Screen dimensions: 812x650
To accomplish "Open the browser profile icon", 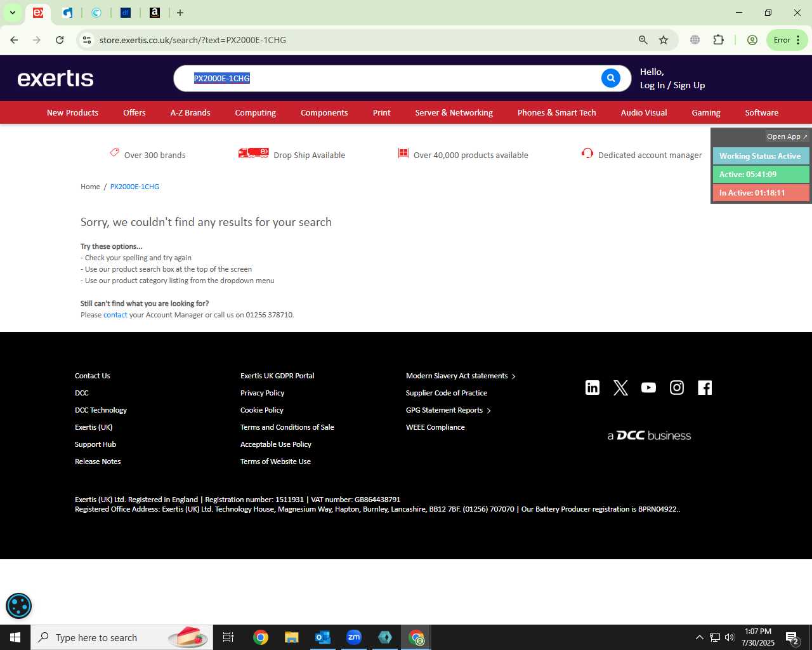I will [x=752, y=40].
